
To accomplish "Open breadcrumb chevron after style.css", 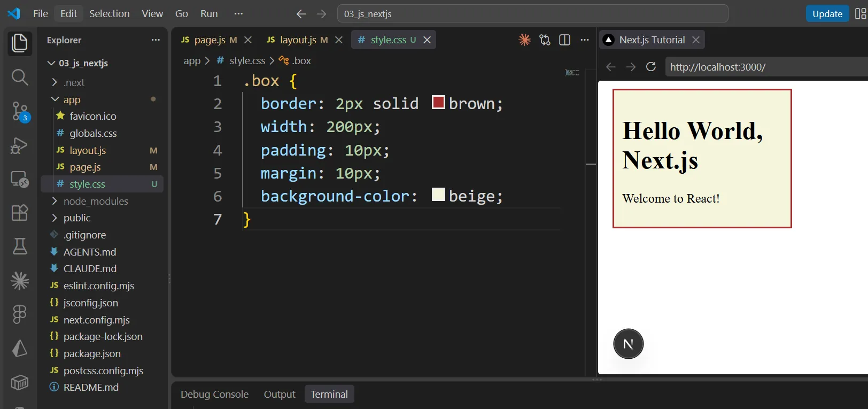I will (272, 61).
